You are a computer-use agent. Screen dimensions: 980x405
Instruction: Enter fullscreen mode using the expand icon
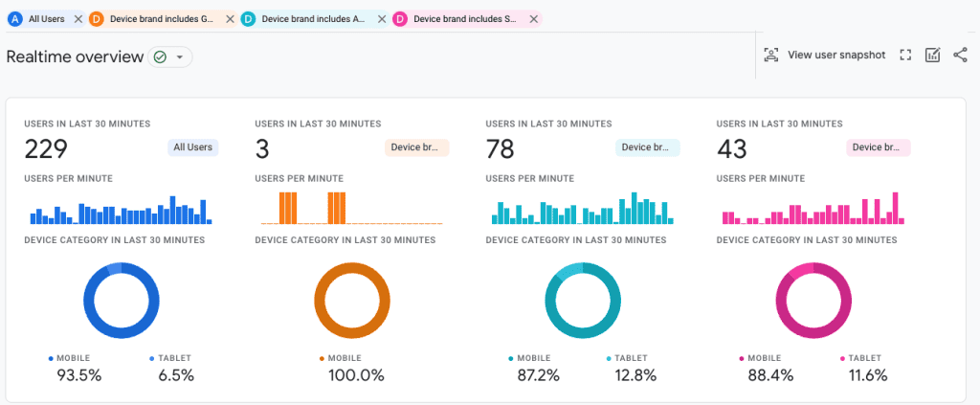point(905,55)
